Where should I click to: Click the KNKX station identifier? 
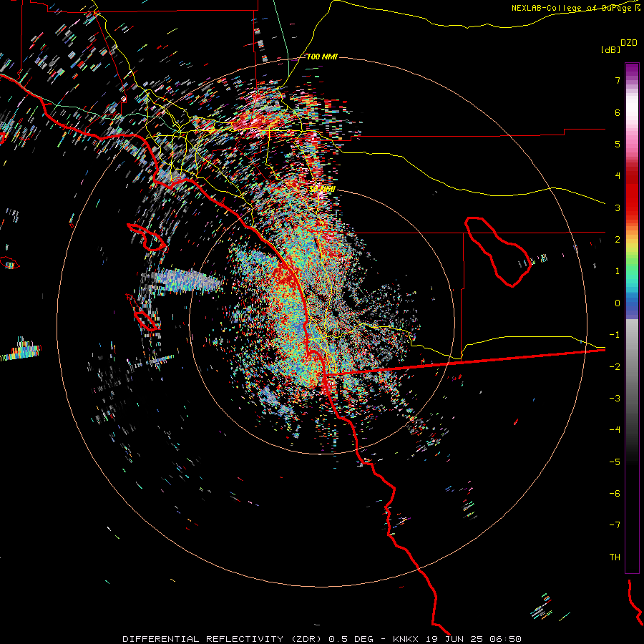tap(406, 639)
